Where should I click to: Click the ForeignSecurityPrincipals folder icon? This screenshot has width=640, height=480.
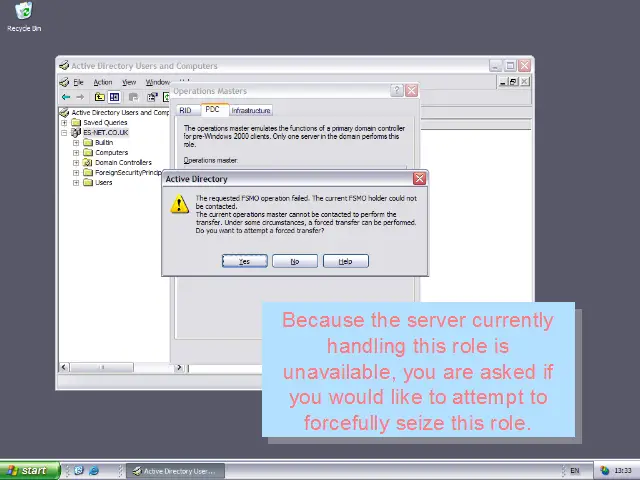88,173
